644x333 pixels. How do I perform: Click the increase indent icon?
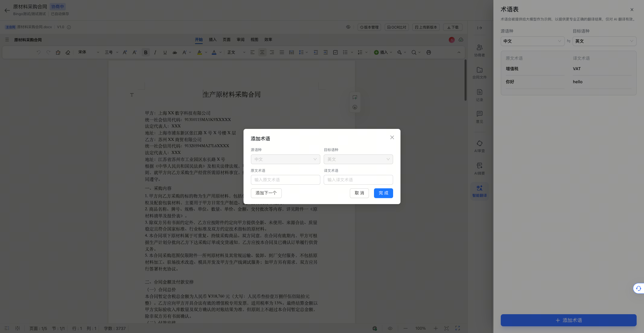click(326, 52)
